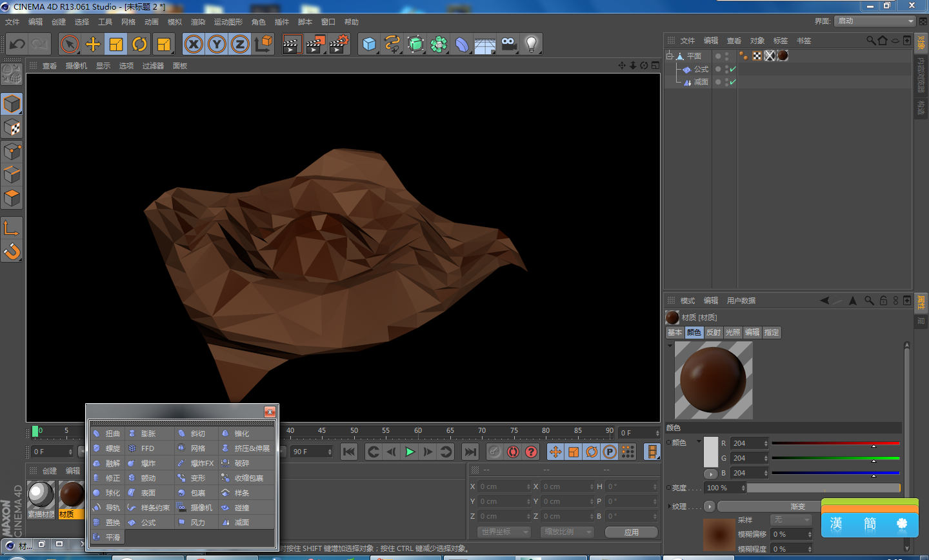The image size is (929, 560).
Task: Open the 缩放比例 size mode dropdown
Action: click(567, 532)
